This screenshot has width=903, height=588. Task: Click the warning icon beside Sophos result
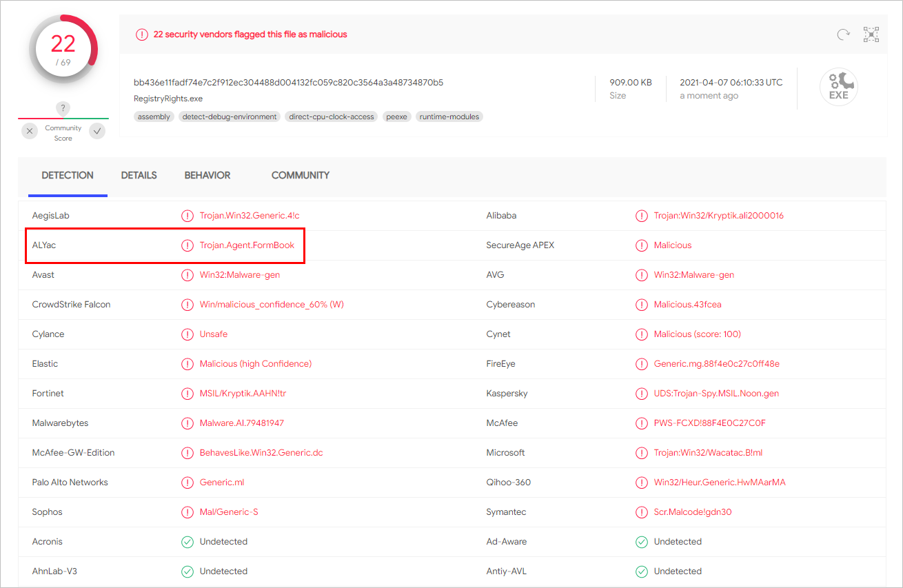(187, 512)
